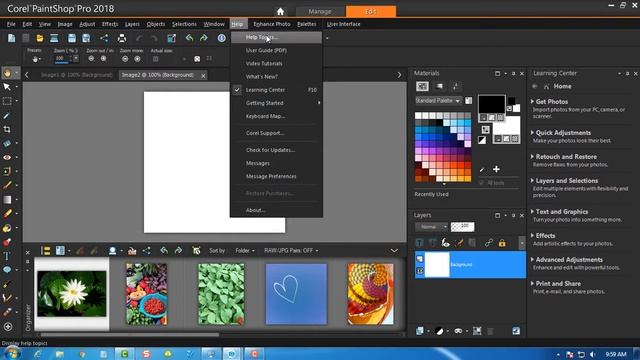Choose User Guide (PDF) entry
This screenshot has width=640, height=360.
point(276,50)
